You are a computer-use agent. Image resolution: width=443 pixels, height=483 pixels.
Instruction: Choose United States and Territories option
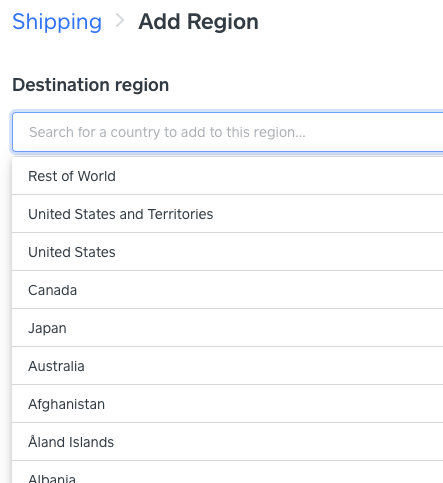coord(228,214)
